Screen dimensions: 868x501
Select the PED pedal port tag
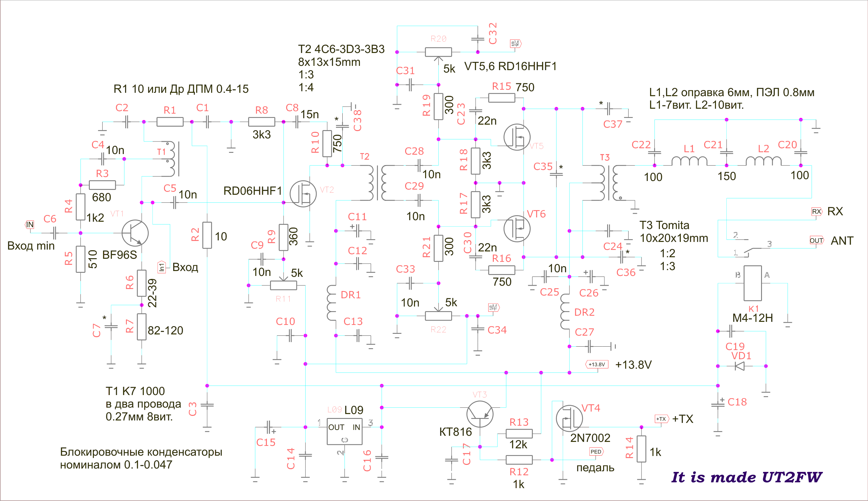[596, 451]
